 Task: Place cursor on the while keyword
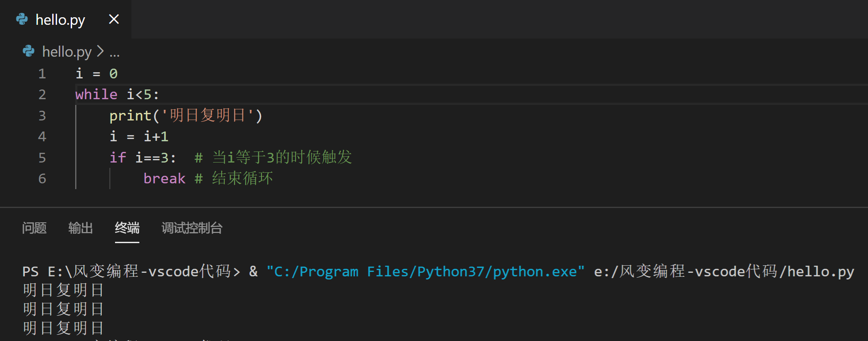tap(96, 94)
